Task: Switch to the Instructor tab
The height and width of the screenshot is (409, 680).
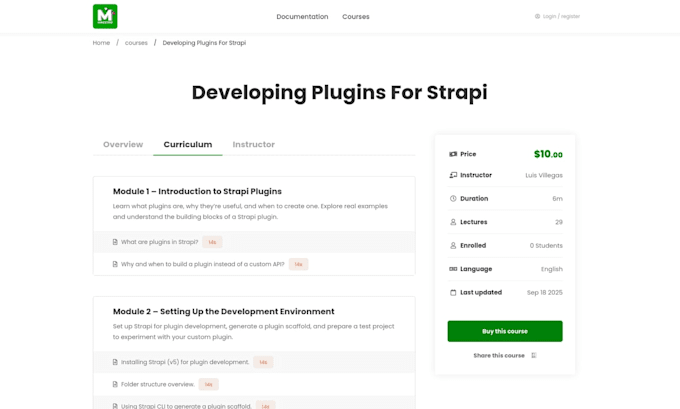Action: click(254, 144)
